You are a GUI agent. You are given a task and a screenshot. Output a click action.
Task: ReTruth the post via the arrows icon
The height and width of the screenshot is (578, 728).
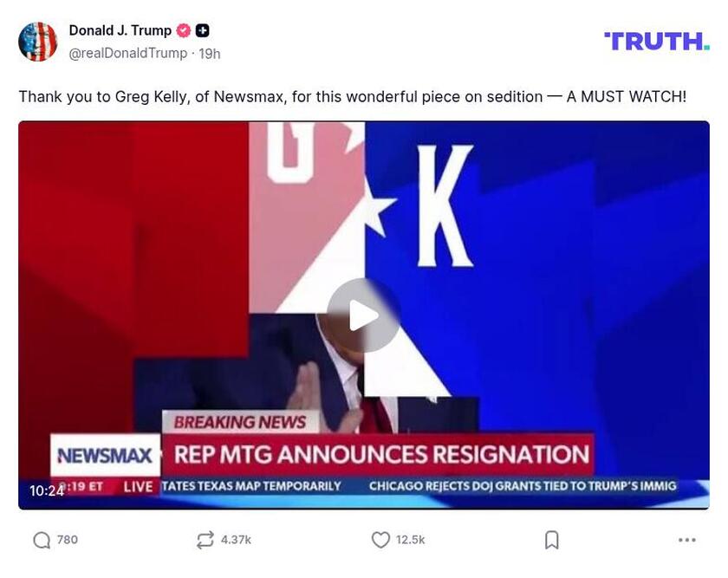[205, 540]
